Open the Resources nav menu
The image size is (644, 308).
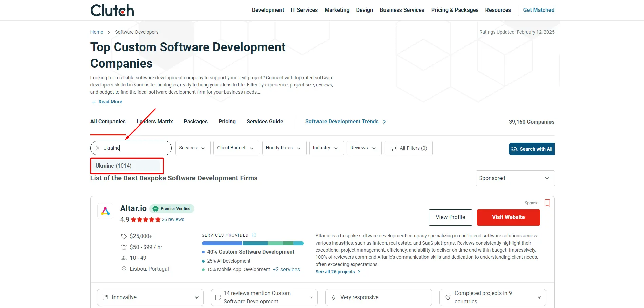[498, 10]
